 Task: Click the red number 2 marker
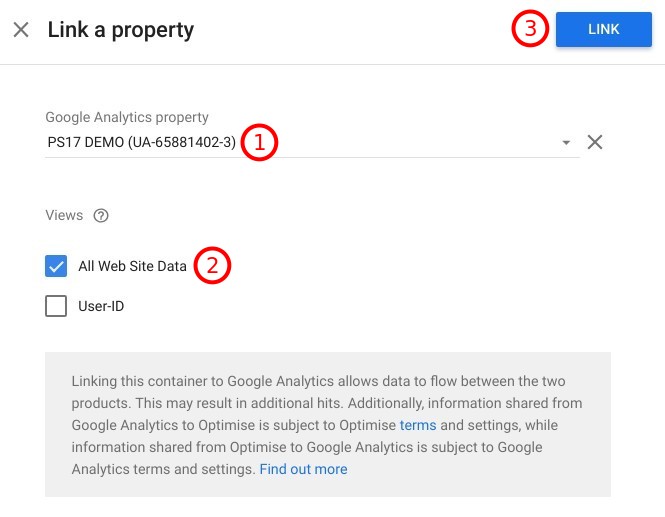[x=212, y=266]
